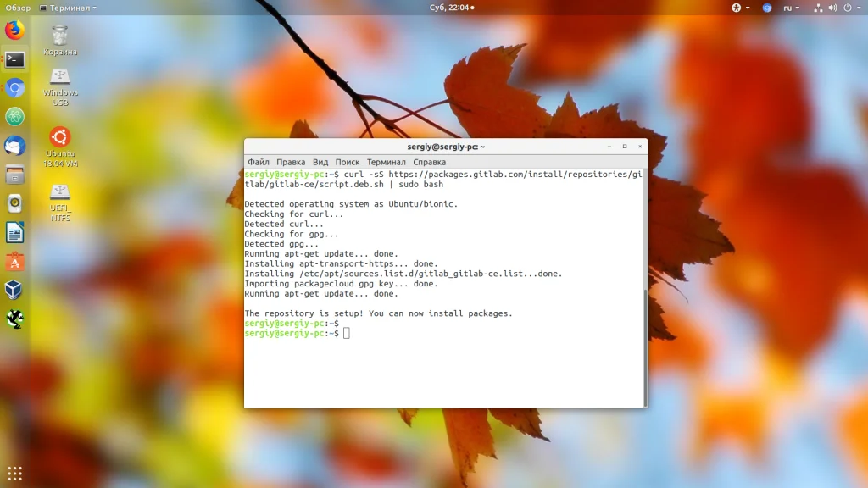Launch Chromium browser from dock
868x488 pixels.
pyautogui.click(x=15, y=88)
